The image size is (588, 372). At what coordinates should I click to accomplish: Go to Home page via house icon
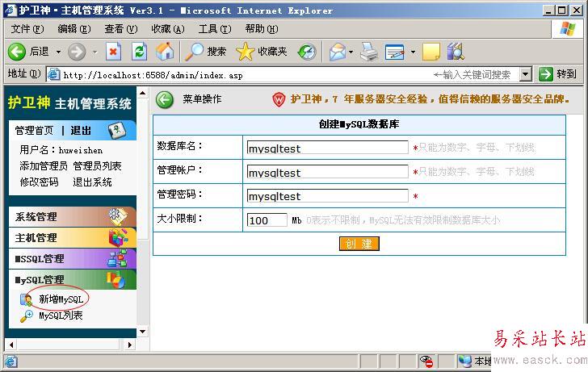165,52
